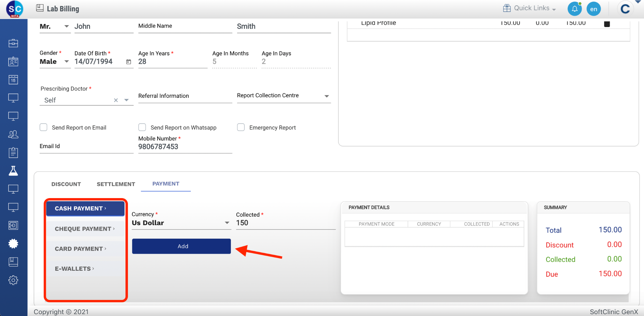Open the calendar icon in sidebar

(x=13, y=80)
